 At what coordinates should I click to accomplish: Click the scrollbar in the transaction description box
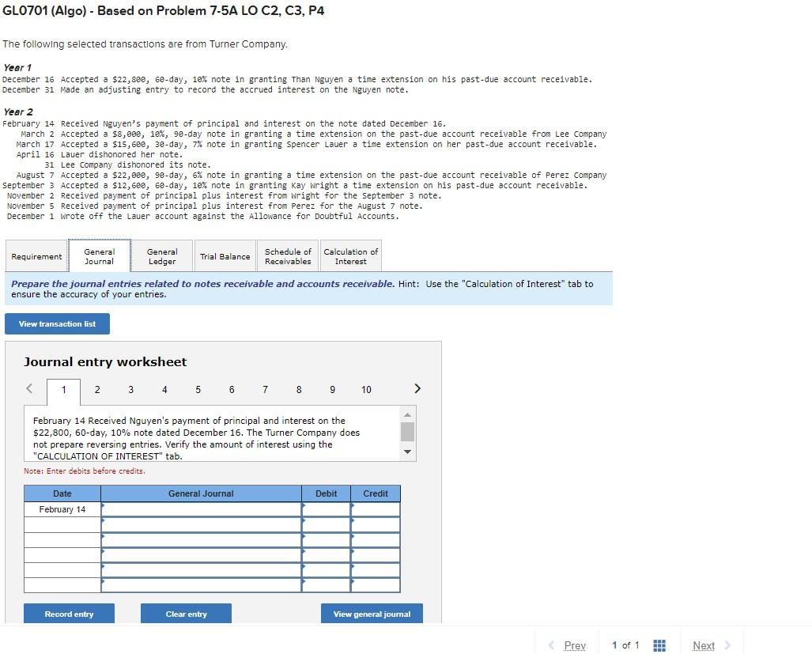407,432
